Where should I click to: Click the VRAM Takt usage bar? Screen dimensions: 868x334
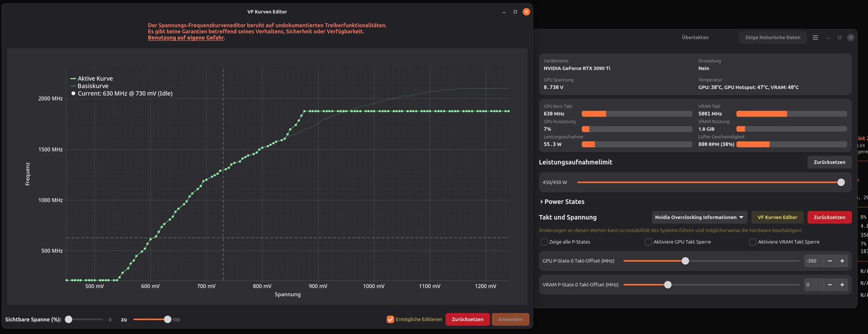(792, 114)
